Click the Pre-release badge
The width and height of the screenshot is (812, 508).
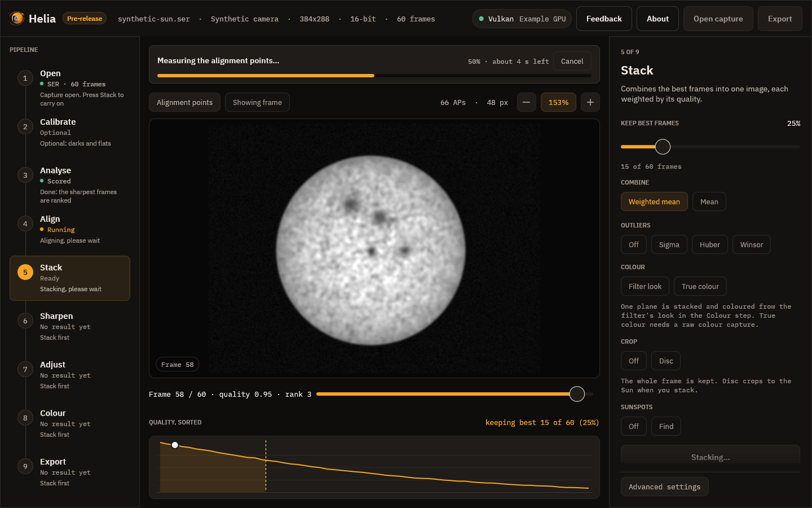pos(85,19)
